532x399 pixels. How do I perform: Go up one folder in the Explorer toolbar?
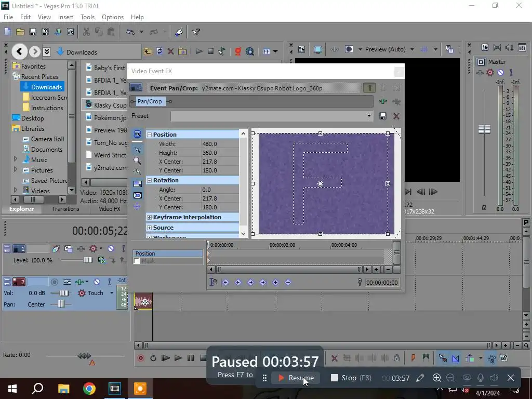click(148, 51)
